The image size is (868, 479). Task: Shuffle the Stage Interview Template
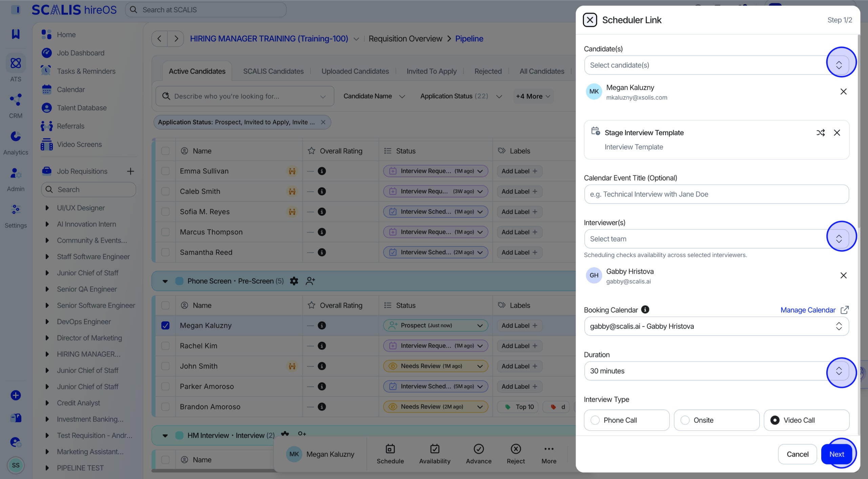pos(820,133)
